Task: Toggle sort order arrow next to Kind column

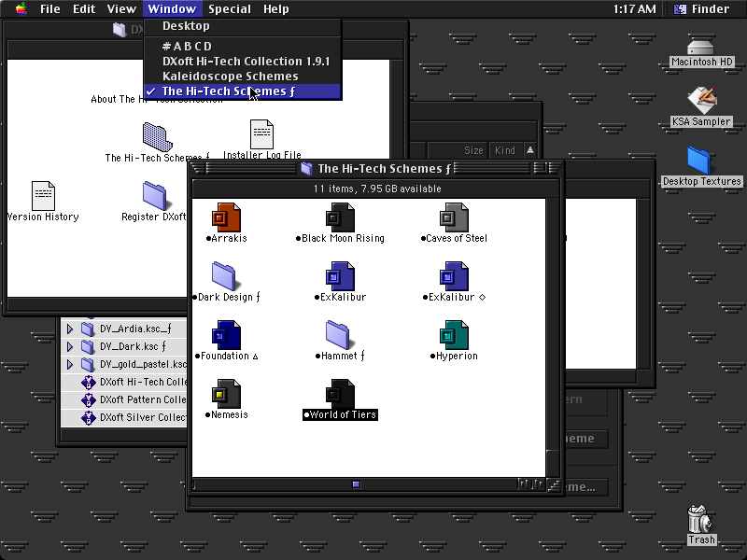Action: tap(529, 150)
